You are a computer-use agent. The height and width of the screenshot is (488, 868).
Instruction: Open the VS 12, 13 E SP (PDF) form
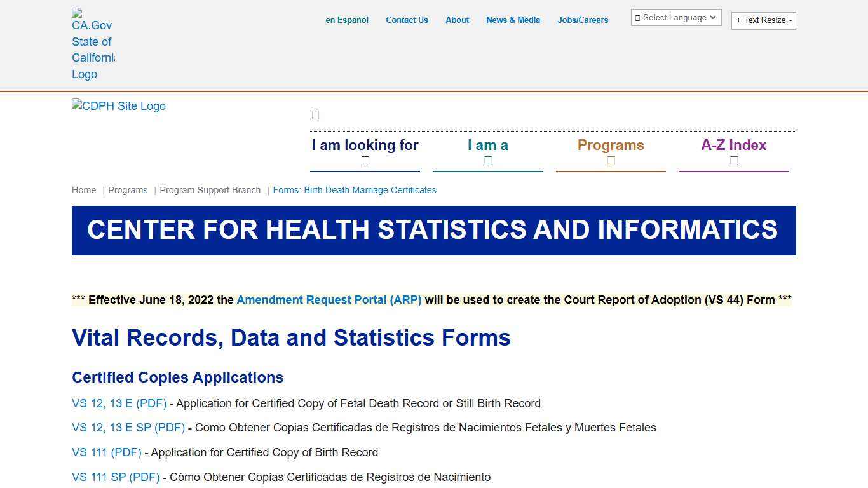point(128,428)
